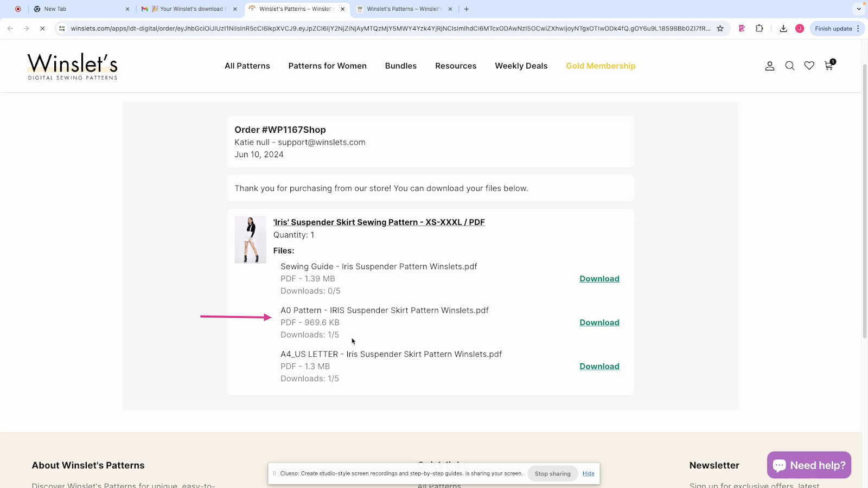Image resolution: width=868 pixels, height=488 pixels.
Task: Click the About Winslet's Patterns heading
Action: [x=88, y=465]
